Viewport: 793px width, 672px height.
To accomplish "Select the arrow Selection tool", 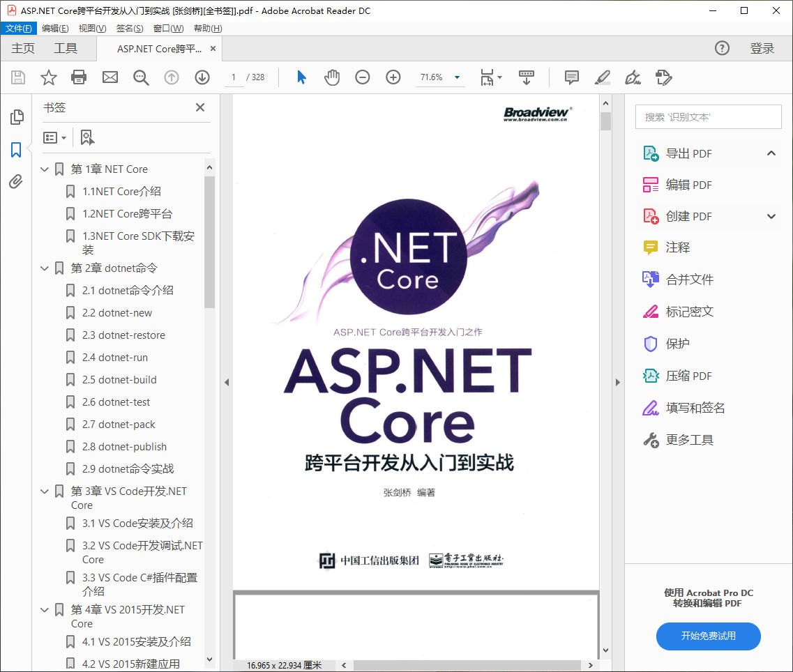I will 301,77.
